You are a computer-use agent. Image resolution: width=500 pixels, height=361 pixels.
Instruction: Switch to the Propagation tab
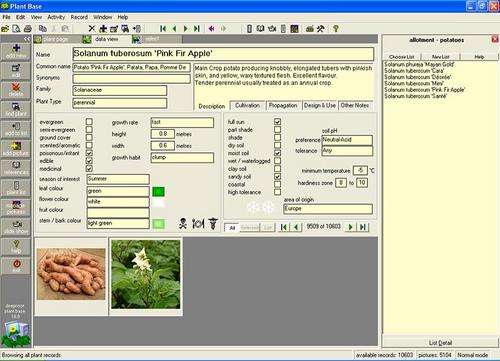click(283, 105)
